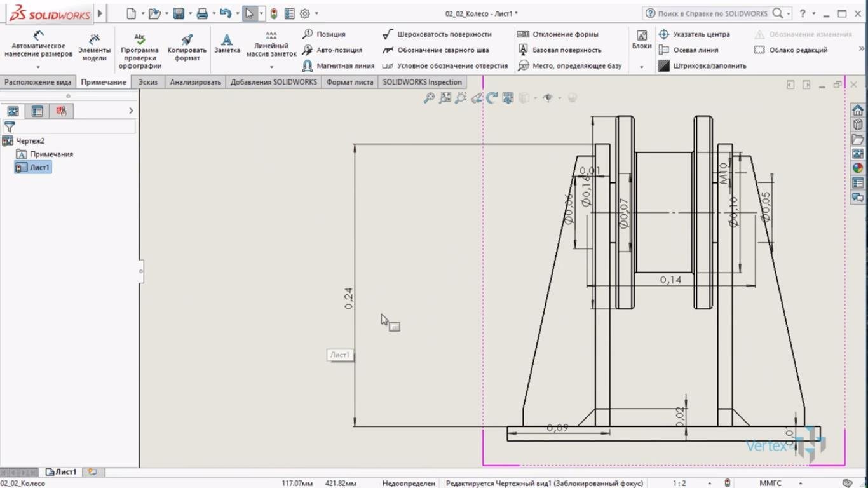
Task: Open the Анализировать tab
Action: point(195,82)
